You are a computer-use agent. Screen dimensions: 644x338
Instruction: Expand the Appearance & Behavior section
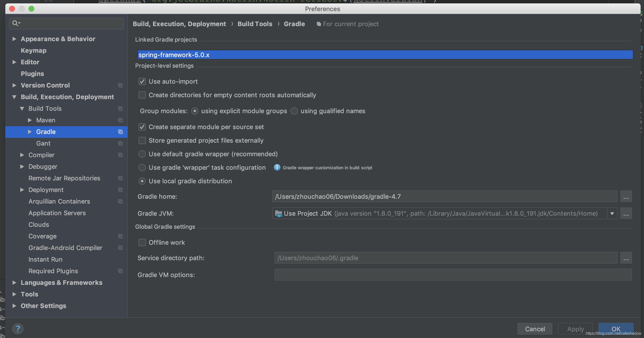point(14,39)
